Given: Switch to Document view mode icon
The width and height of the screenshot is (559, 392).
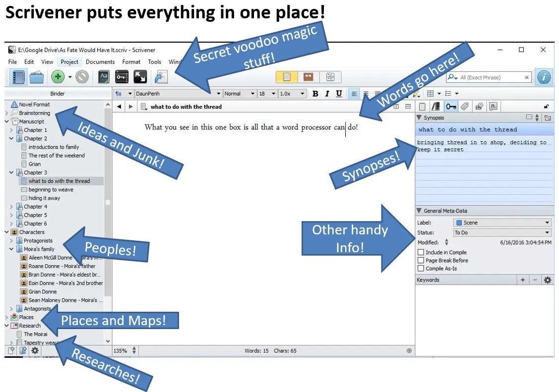Looking at the screenshot, I should (287, 77).
